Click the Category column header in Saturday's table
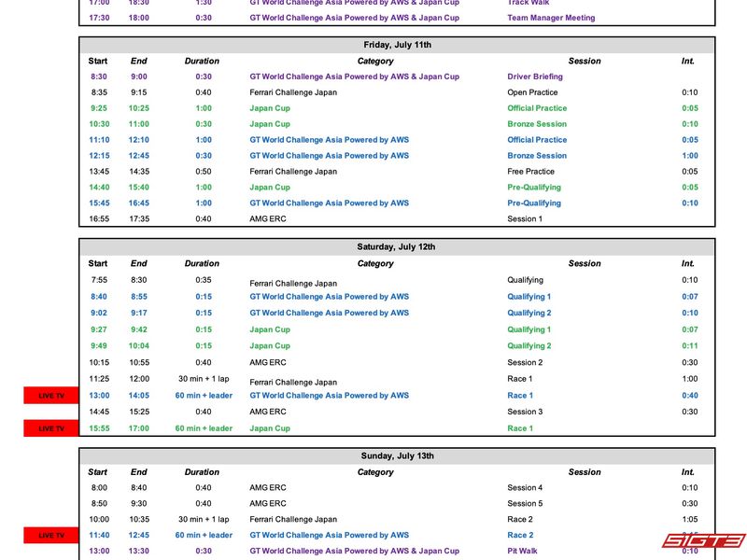 tap(375, 263)
